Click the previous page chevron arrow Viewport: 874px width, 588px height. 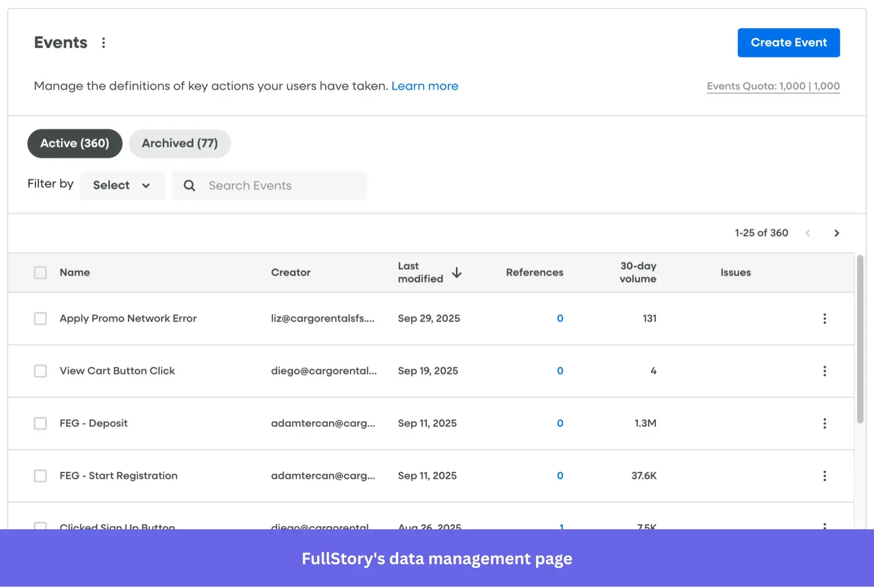[808, 233]
